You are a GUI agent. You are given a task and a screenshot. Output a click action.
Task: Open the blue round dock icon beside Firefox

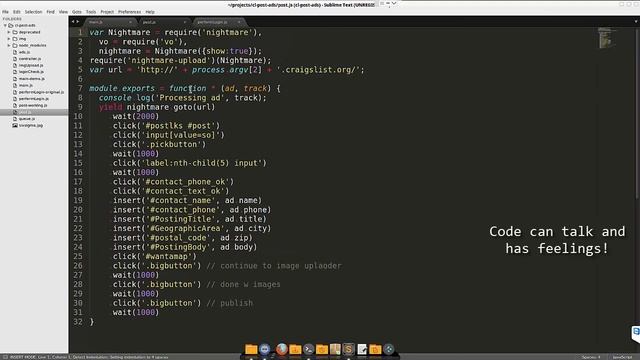point(264,349)
